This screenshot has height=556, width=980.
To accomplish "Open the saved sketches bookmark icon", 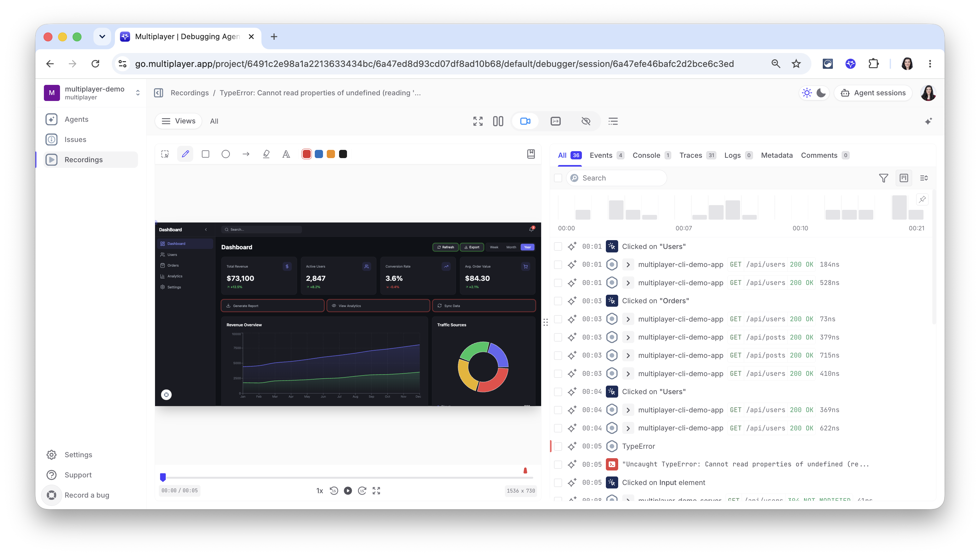I will pos(531,154).
